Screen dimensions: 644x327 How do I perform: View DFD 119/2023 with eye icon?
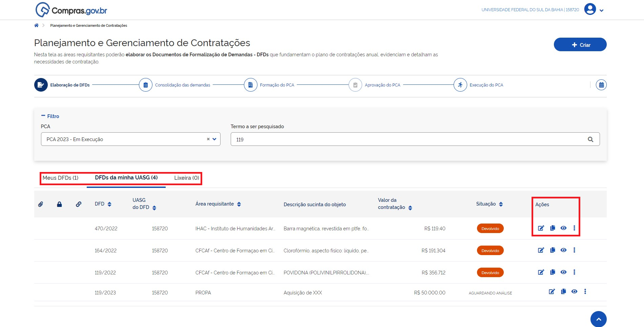(574, 292)
